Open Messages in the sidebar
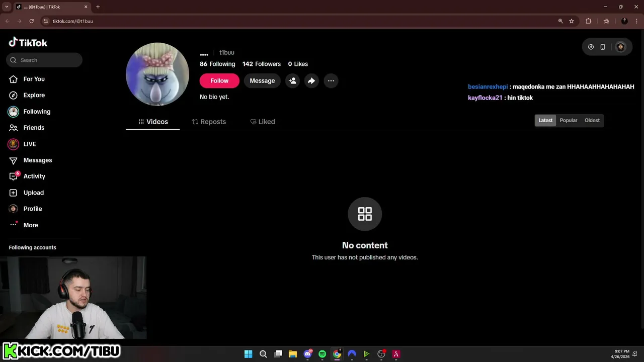 (x=38, y=160)
